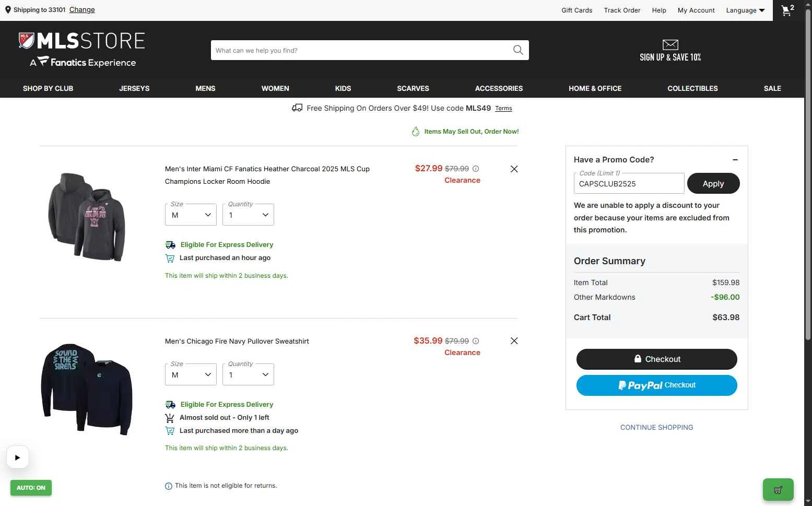
Task: Click Sign Up & Save 10% text
Action: pyautogui.click(x=670, y=57)
